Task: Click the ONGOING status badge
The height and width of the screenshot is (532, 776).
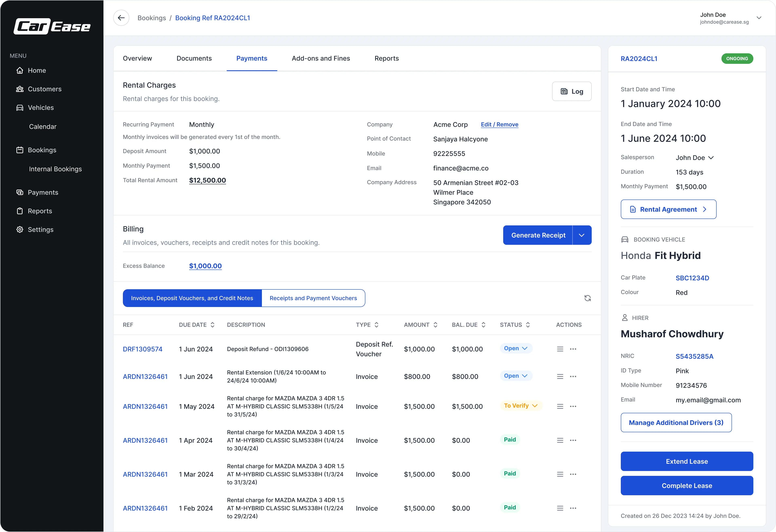Action: coord(737,58)
